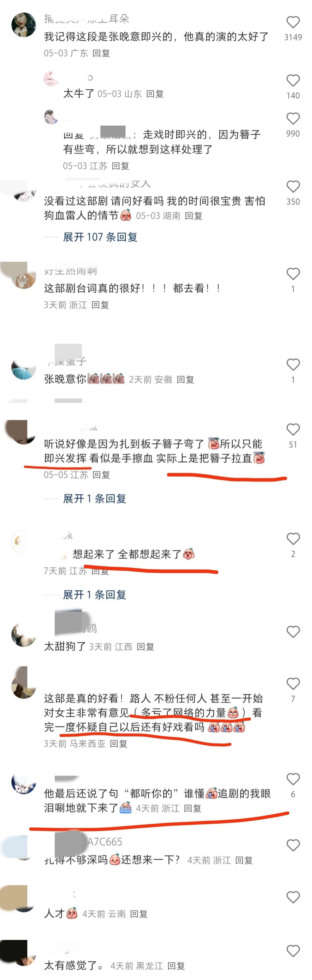Viewport: 312px width, 980px height.
Task: Like the comment with 3149 likes
Action: [x=293, y=22]
